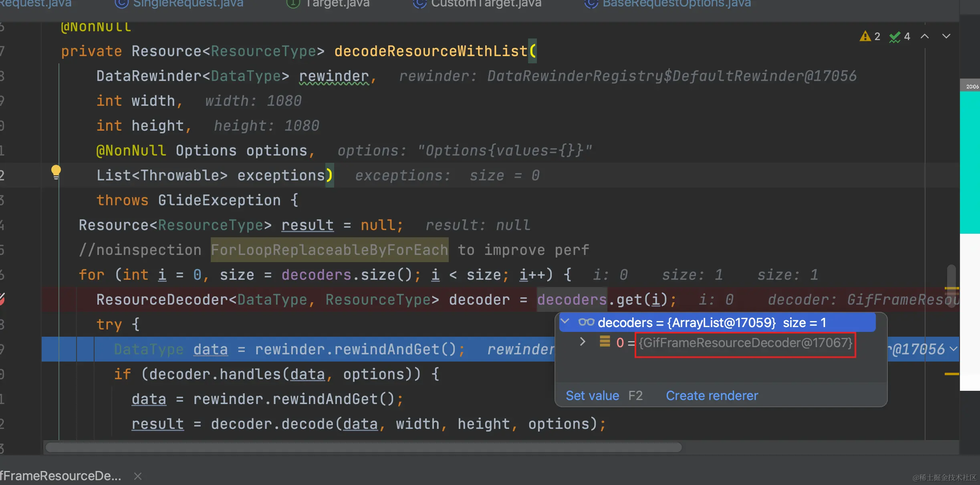The image size is (980, 485).
Task: Click the Create renderer link
Action: click(x=712, y=396)
